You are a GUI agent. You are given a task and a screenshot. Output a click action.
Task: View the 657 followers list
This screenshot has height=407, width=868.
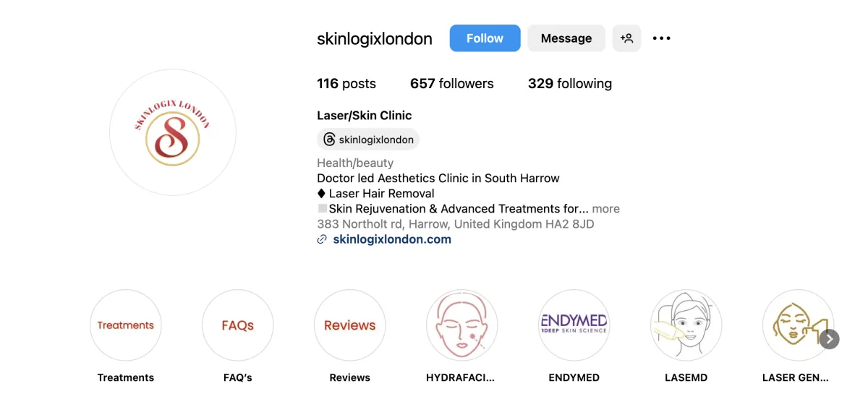pos(452,84)
